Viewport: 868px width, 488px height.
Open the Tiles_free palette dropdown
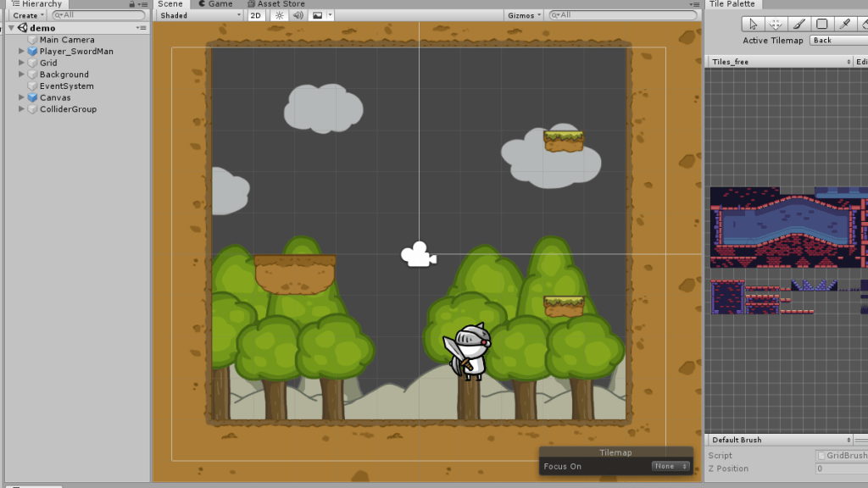point(779,62)
